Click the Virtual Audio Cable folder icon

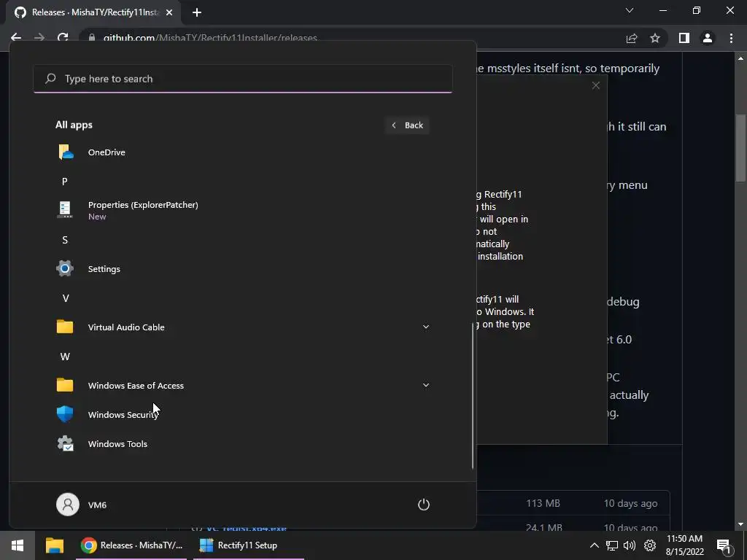click(65, 327)
